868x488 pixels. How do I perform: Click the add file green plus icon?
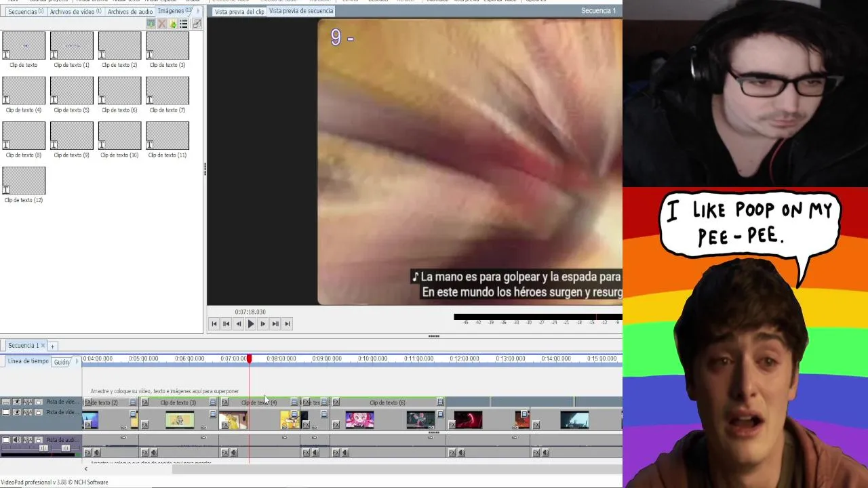(x=173, y=24)
